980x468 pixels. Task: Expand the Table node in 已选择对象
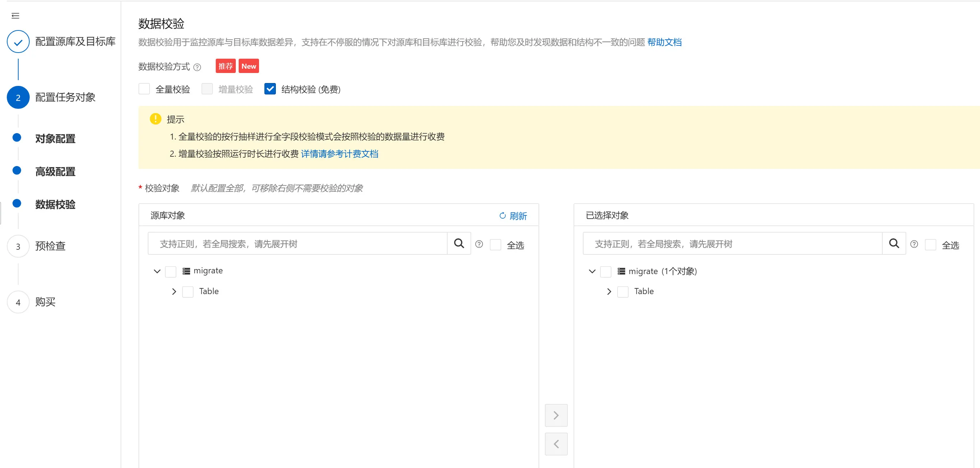(x=609, y=292)
